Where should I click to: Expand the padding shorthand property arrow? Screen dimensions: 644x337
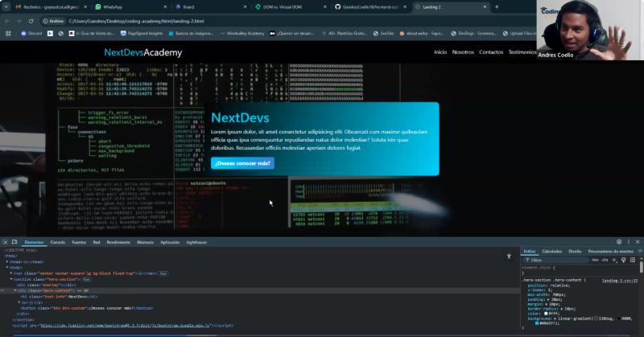pos(547,300)
